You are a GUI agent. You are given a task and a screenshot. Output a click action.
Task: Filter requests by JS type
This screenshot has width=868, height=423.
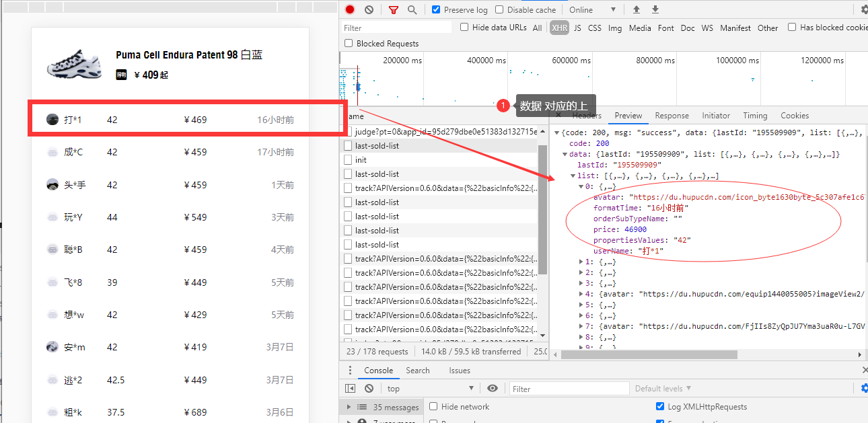577,28
